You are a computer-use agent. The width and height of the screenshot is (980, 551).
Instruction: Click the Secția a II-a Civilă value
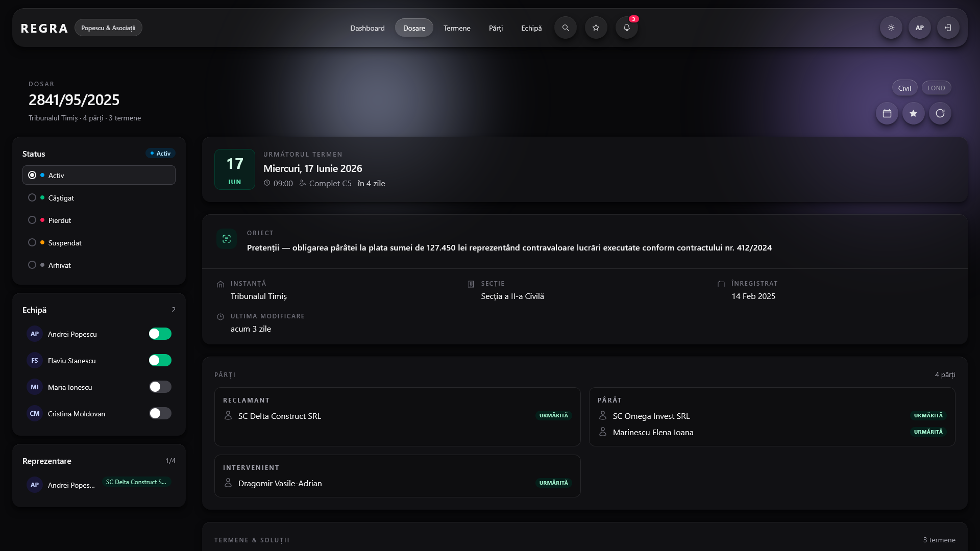[512, 296]
